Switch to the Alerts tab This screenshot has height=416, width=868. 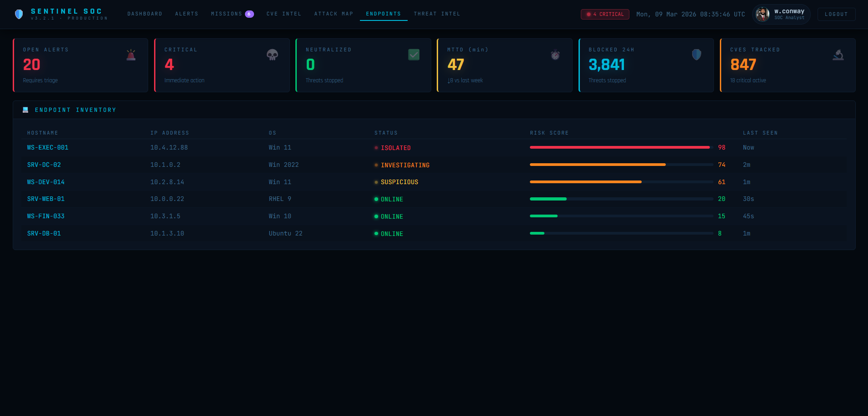[x=187, y=14]
